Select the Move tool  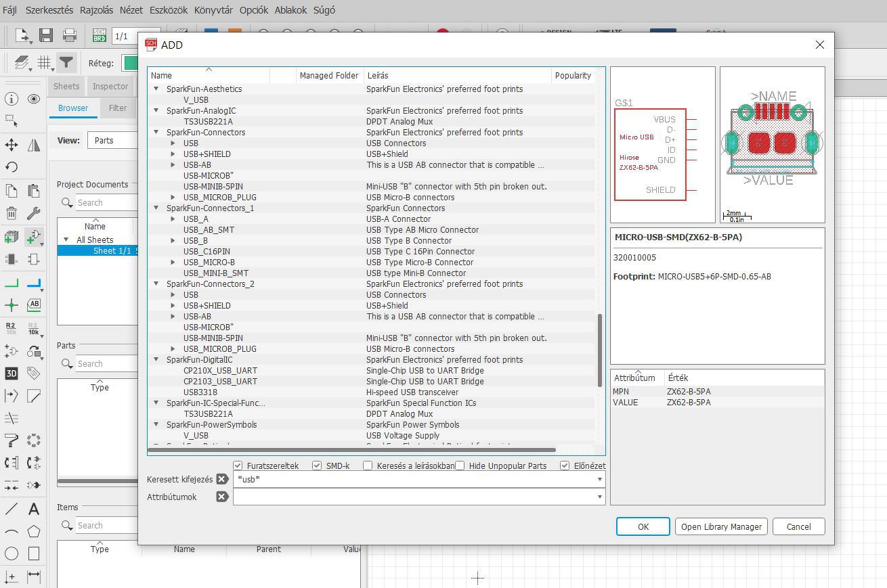[12, 145]
